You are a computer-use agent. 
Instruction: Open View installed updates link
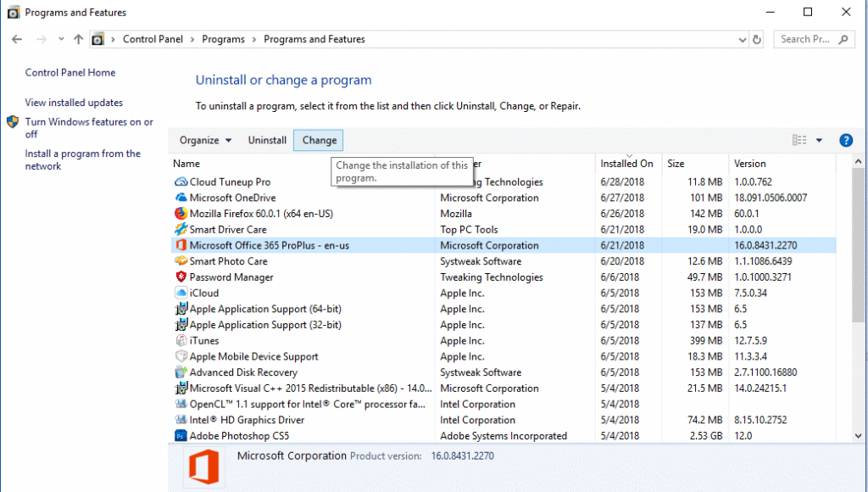(x=74, y=103)
